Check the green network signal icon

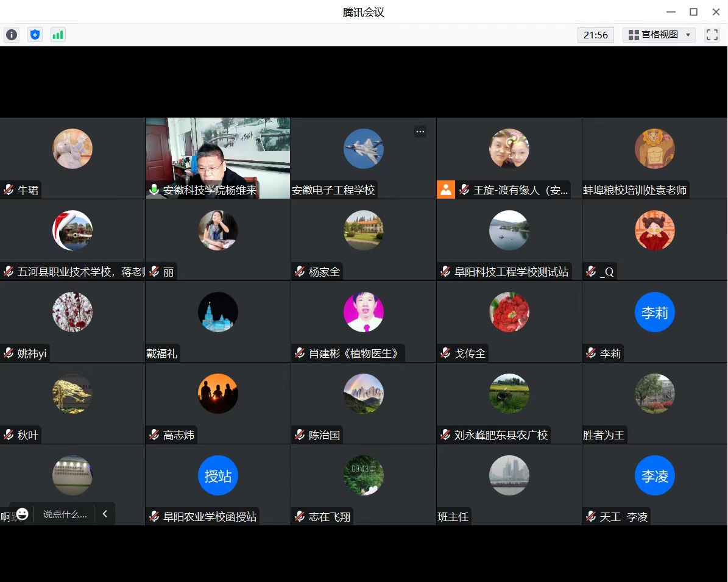(x=58, y=35)
